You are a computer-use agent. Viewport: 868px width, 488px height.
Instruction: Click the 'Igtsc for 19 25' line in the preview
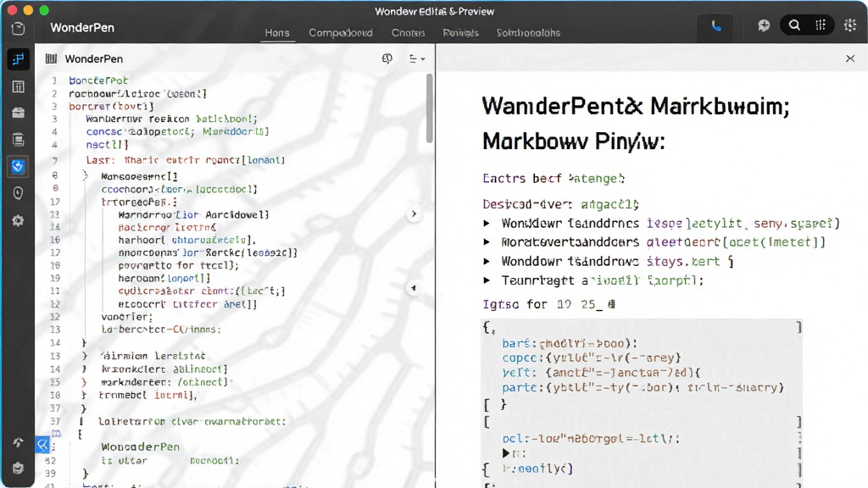(x=548, y=304)
